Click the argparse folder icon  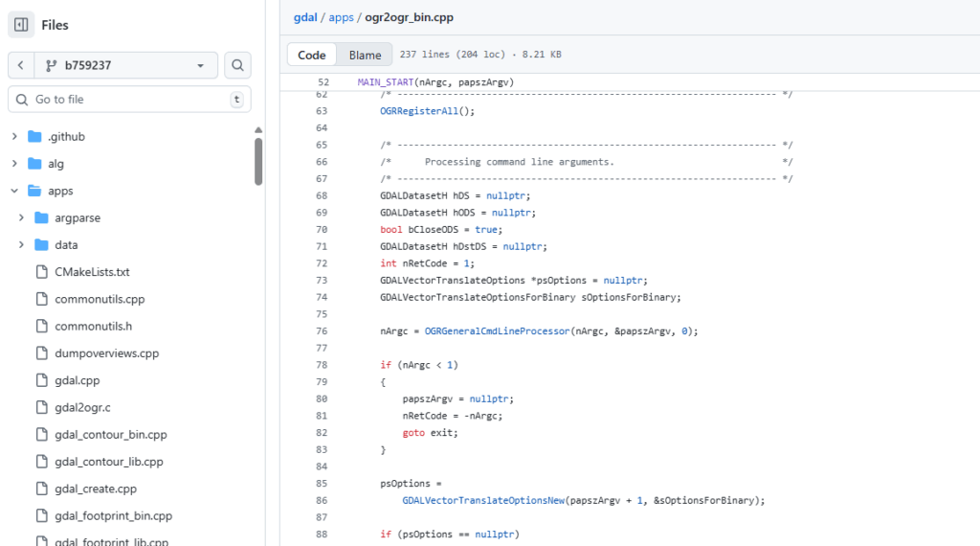pyautogui.click(x=42, y=217)
